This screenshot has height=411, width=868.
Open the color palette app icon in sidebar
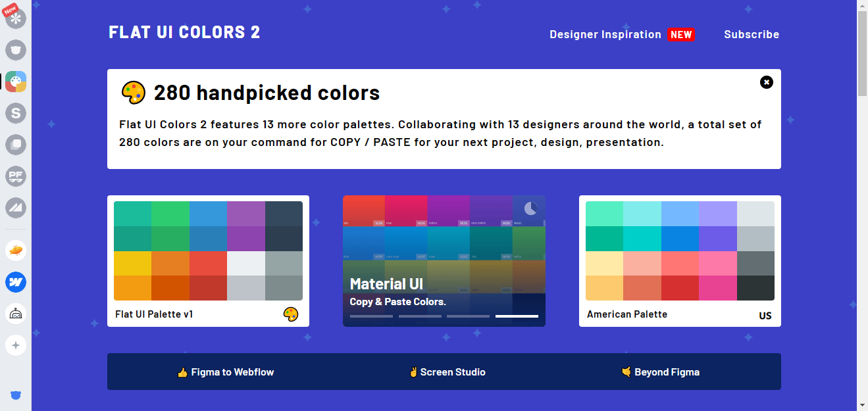tap(14, 82)
